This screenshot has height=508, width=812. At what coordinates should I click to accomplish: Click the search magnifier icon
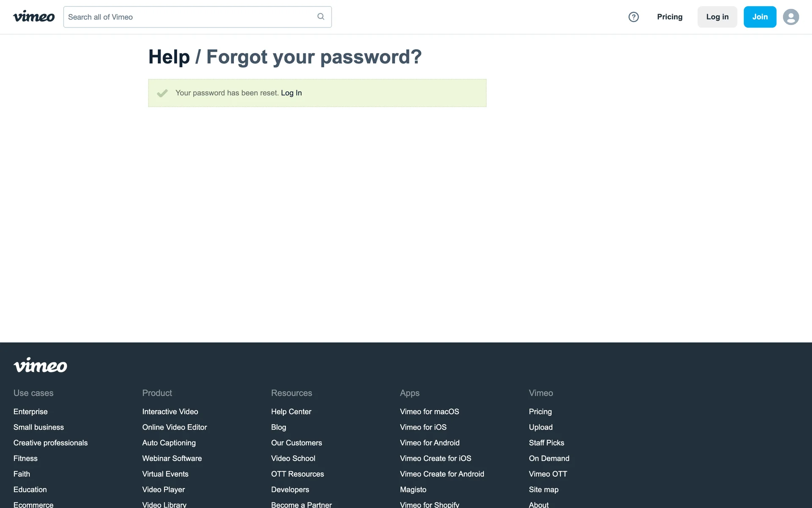321,17
